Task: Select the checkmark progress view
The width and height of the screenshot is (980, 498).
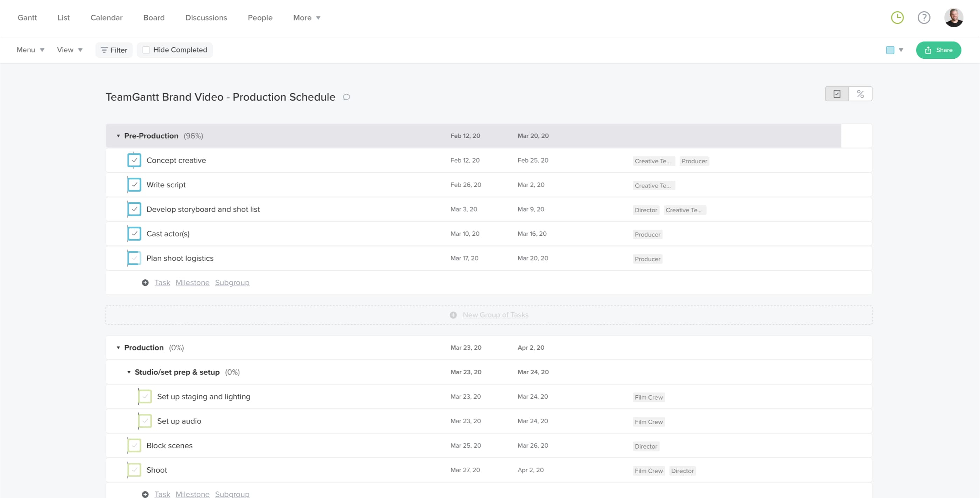Action: 836,93
